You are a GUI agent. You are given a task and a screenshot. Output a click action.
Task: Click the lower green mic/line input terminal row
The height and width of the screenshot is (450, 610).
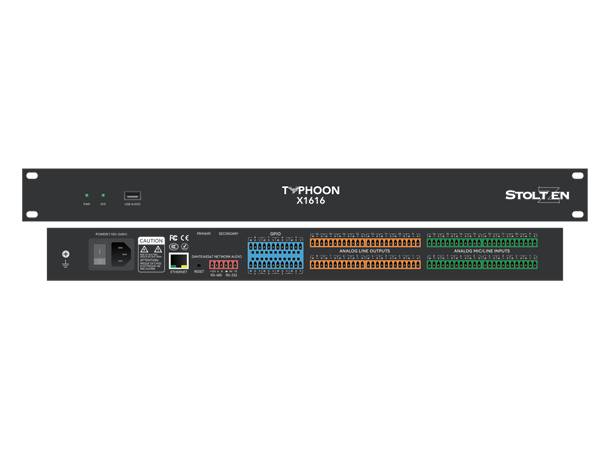(x=482, y=264)
